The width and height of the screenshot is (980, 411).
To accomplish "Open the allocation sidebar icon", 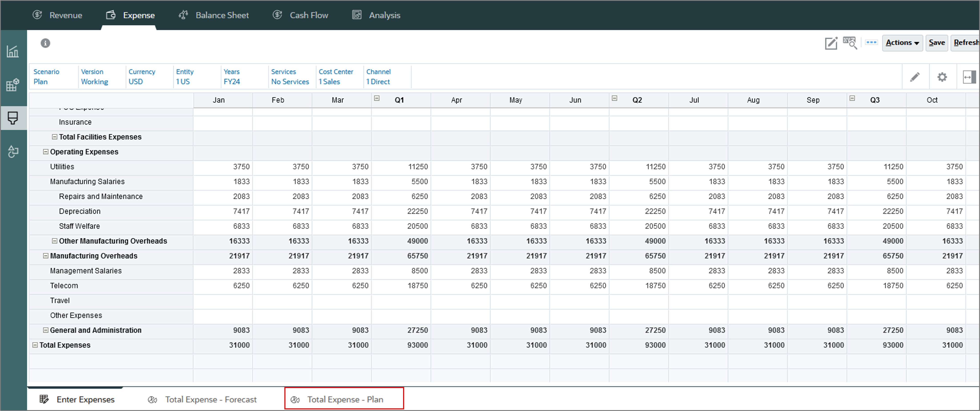I will 13,151.
